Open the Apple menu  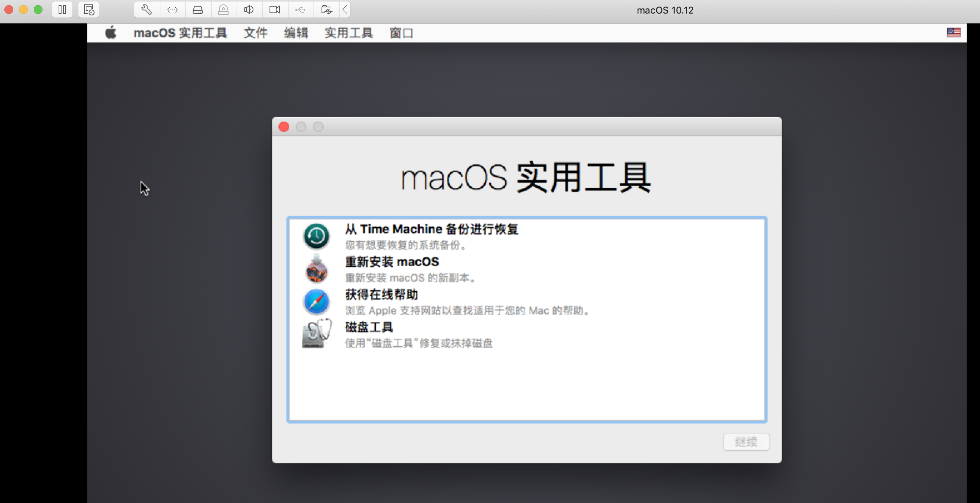111,33
